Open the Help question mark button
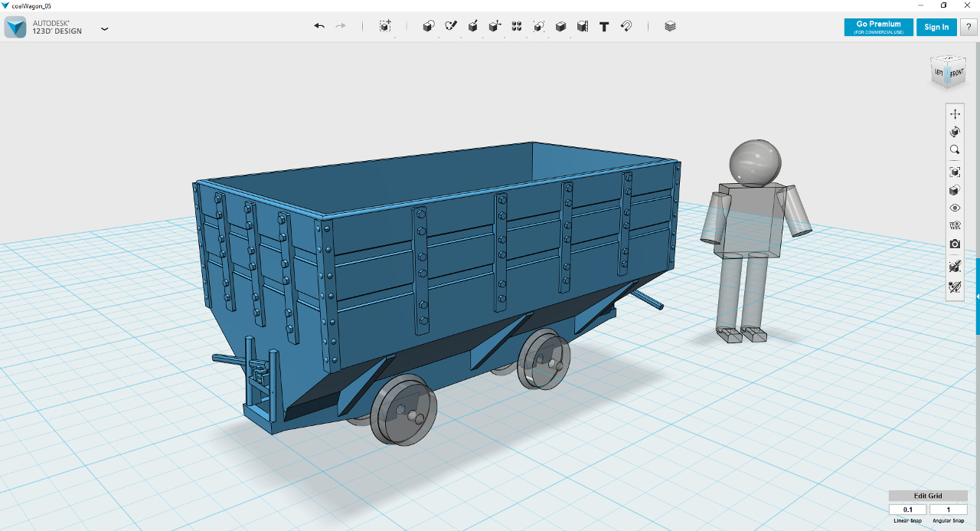The image size is (980, 531). [x=968, y=27]
